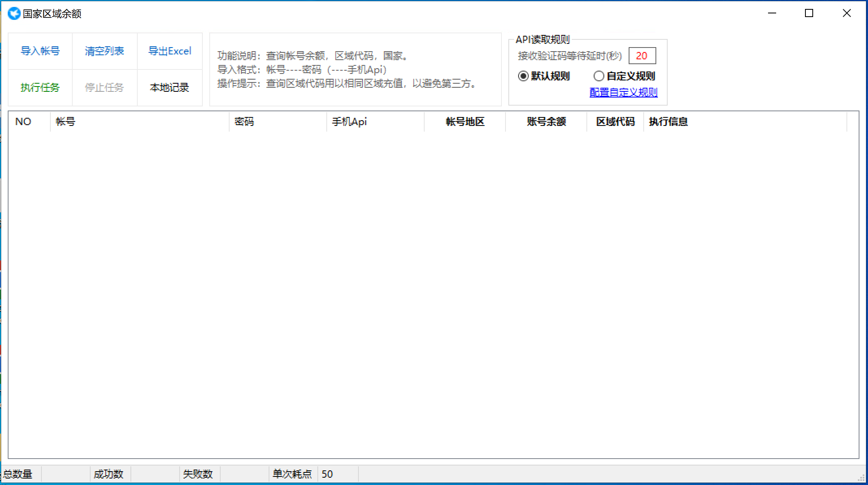Image resolution: width=868 pixels, height=485 pixels.
Task: Click the 区域代码 column header
Action: 615,121
